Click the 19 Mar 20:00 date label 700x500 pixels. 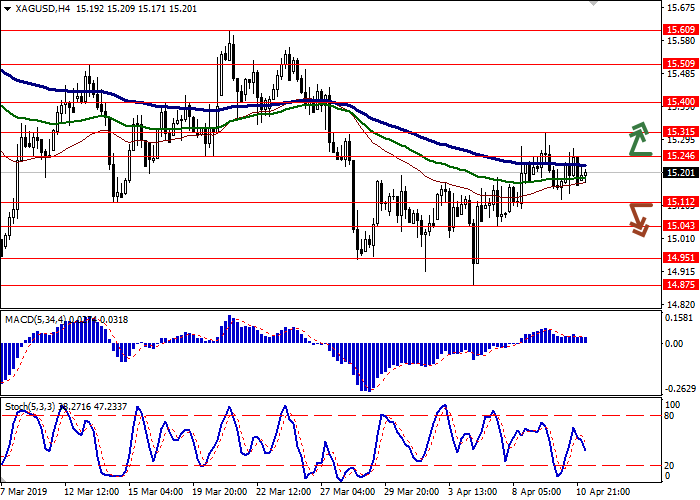click(221, 492)
